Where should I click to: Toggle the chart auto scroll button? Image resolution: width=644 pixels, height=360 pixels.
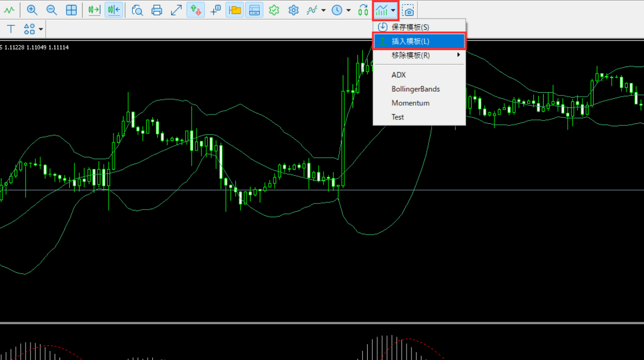click(x=94, y=10)
